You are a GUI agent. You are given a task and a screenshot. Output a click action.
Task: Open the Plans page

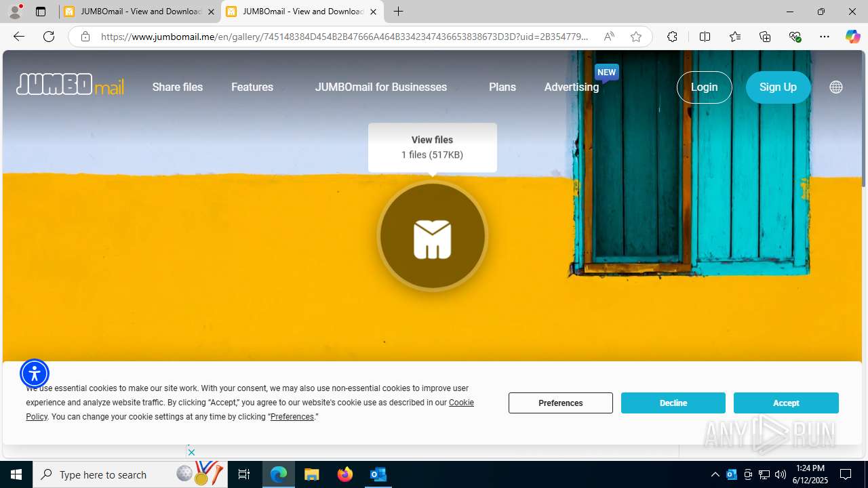coord(502,87)
